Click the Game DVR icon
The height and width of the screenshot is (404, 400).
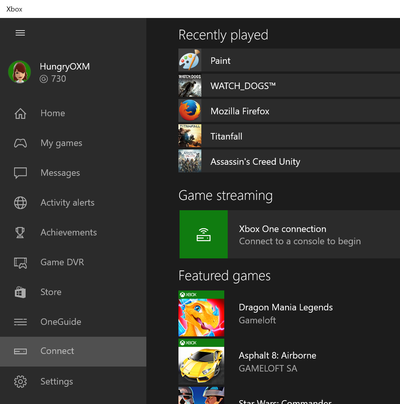[20, 263]
